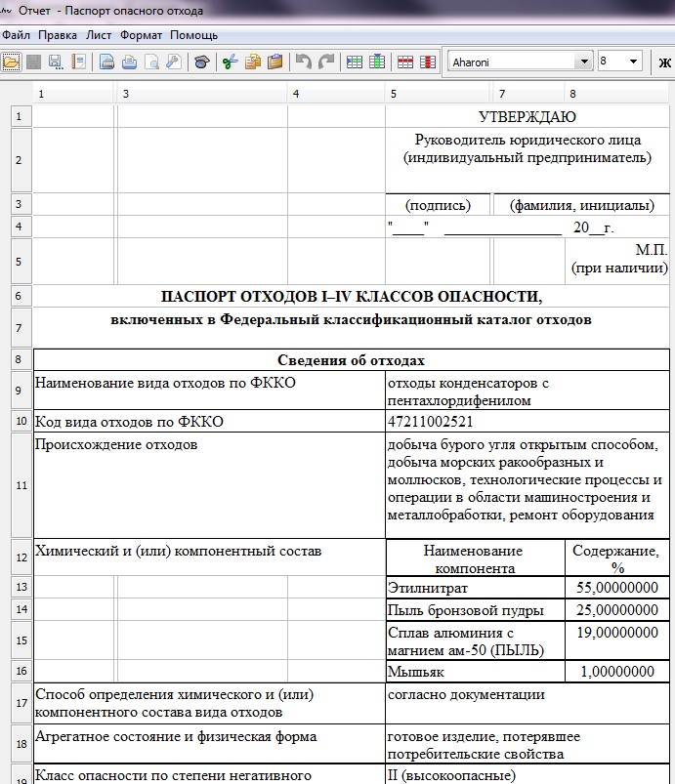Open the Aharoni font name dropdown
This screenshot has height=784, width=675.
584,62
